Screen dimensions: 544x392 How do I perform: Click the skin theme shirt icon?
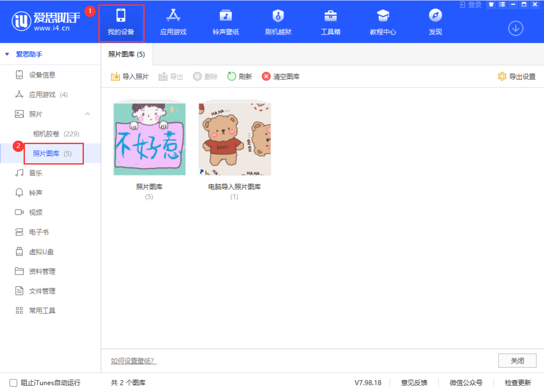click(x=491, y=5)
